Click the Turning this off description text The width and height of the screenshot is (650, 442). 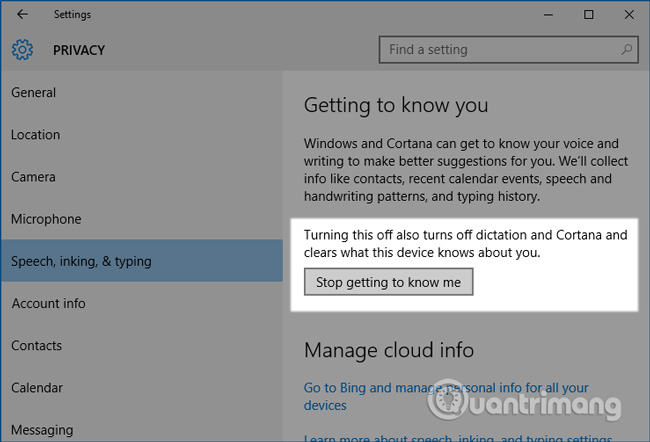coord(466,244)
